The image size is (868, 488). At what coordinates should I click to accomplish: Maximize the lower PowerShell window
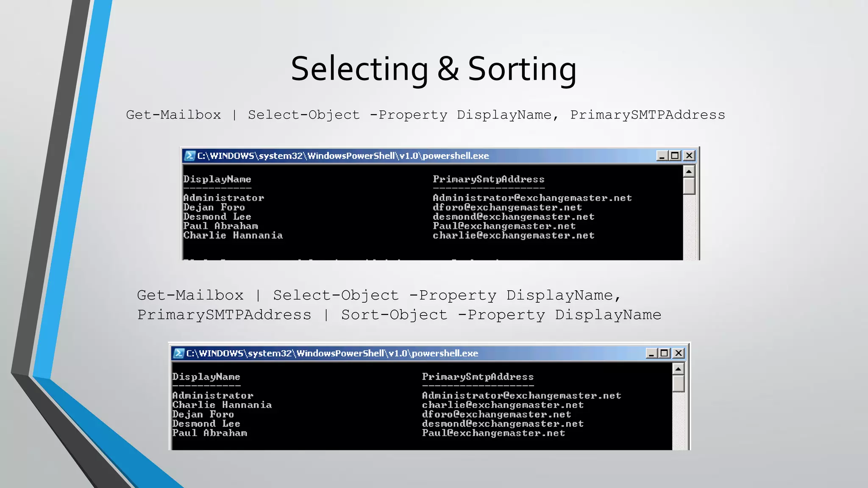pos(665,353)
